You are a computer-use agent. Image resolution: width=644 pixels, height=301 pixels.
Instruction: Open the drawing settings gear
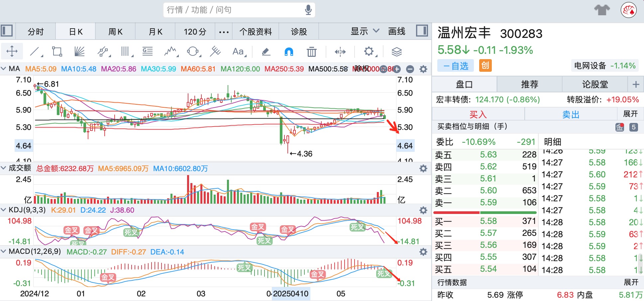pos(369,51)
